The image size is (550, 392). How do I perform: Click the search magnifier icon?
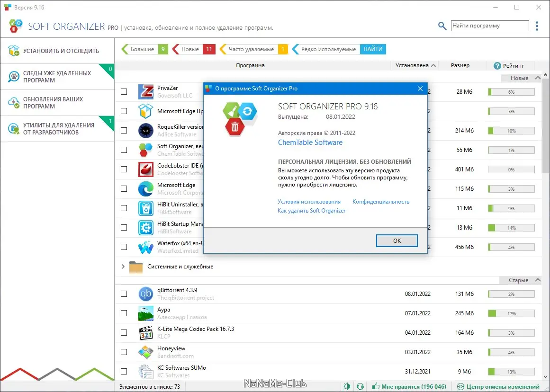point(442,26)
